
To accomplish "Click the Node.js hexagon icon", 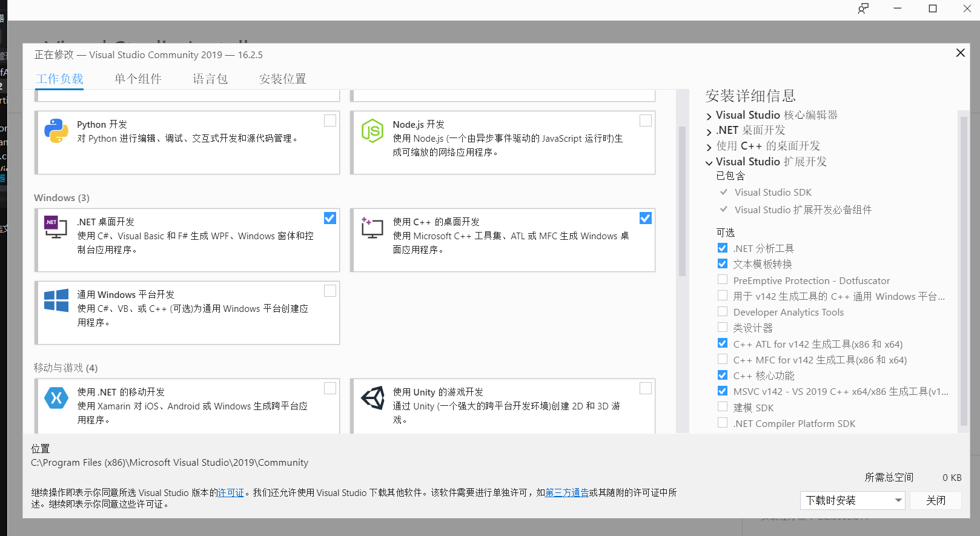I will 372,131.
